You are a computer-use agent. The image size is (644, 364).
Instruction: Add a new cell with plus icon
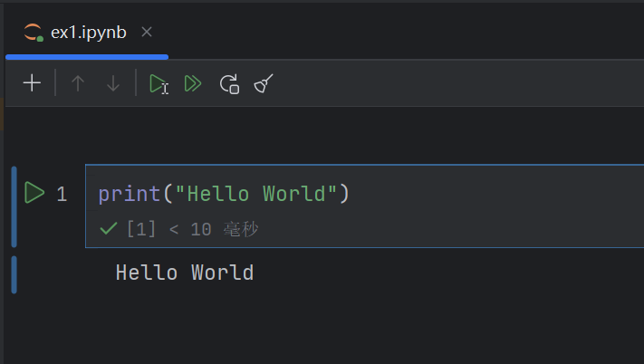point(32,84)
